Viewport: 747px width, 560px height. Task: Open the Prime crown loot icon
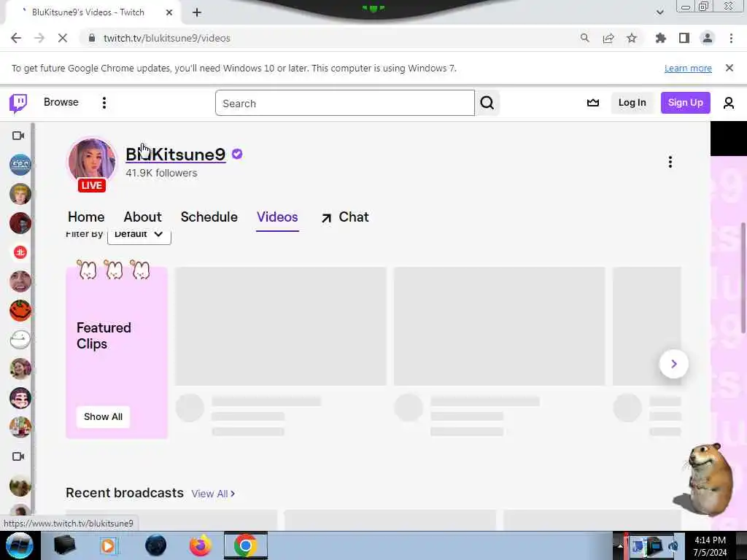592,103
